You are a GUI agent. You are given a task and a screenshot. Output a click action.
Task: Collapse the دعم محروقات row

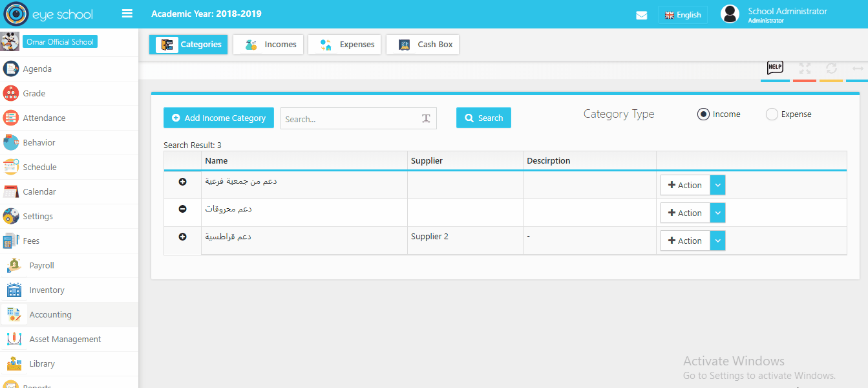point(182,209)
